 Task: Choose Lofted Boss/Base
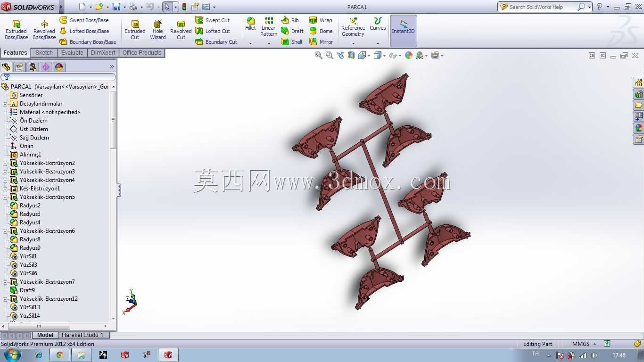[84, 31]
